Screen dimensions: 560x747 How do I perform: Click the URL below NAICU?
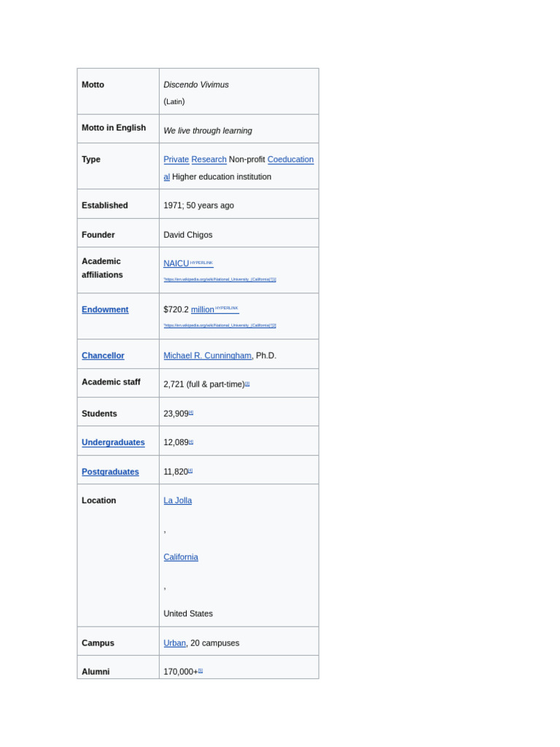click(219, 279)
